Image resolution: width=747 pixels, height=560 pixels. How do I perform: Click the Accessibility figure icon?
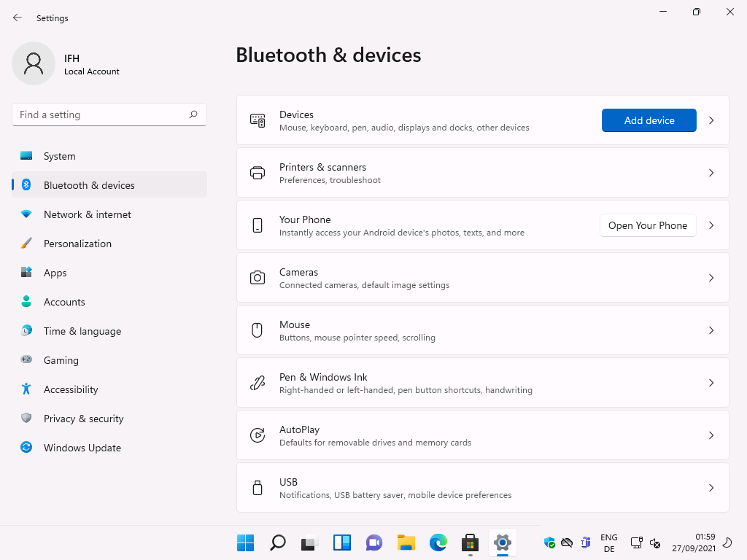(x=26, y=389)
